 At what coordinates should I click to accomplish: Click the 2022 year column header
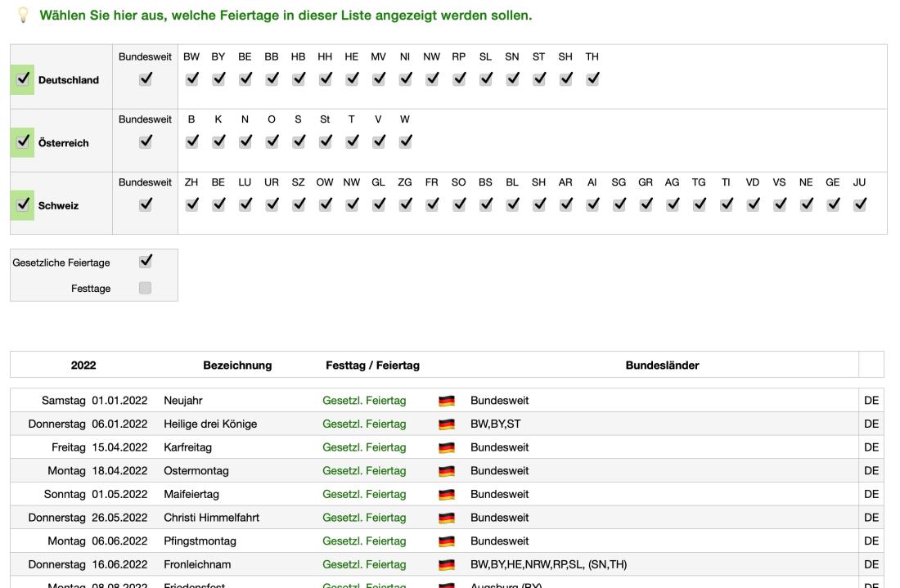[x=83, y=366]
